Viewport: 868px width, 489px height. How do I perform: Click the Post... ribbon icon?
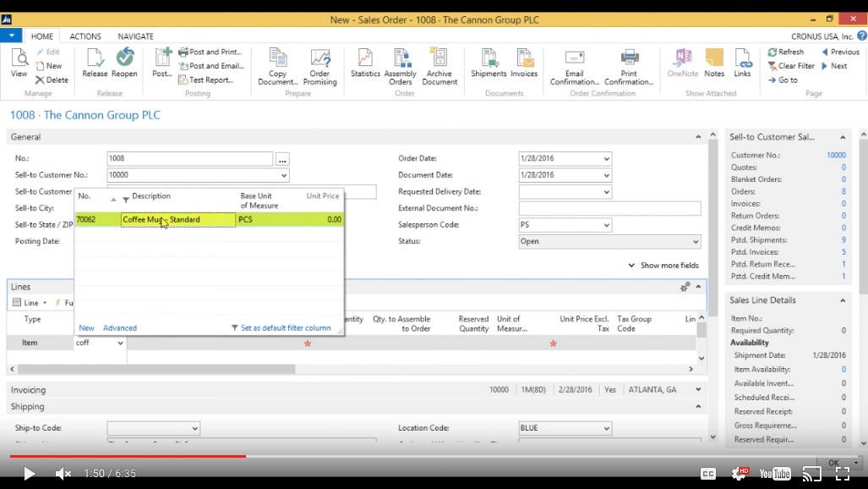click(162, 63)
